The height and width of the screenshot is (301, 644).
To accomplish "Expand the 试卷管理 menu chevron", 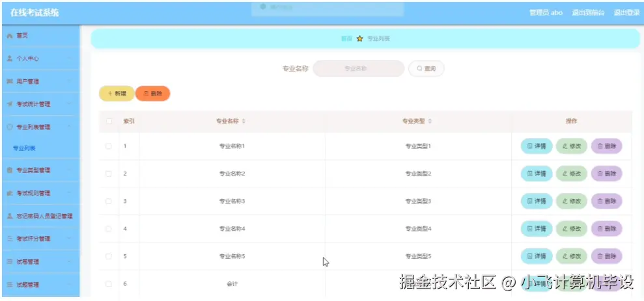I will coord(69,261).
